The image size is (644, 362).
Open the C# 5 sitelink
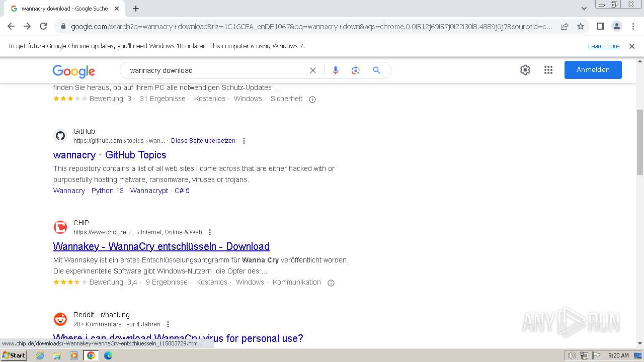click(x=182, y=191)
